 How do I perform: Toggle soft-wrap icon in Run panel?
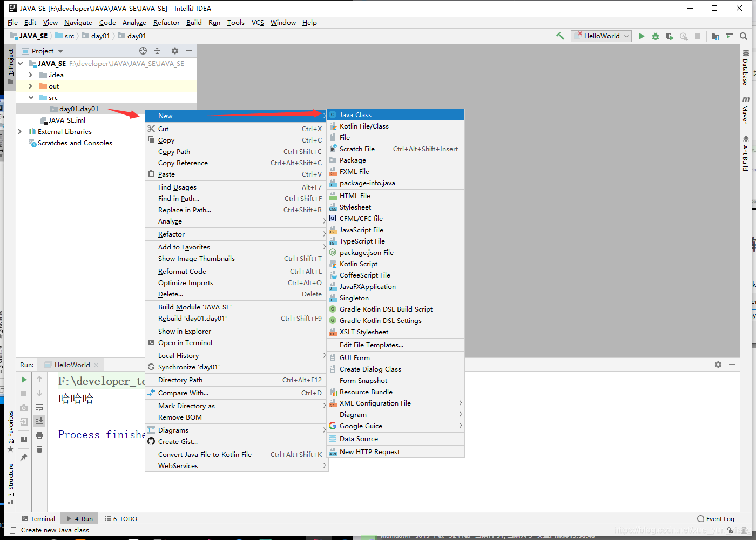pyautogui.click(x=39, y=407)
